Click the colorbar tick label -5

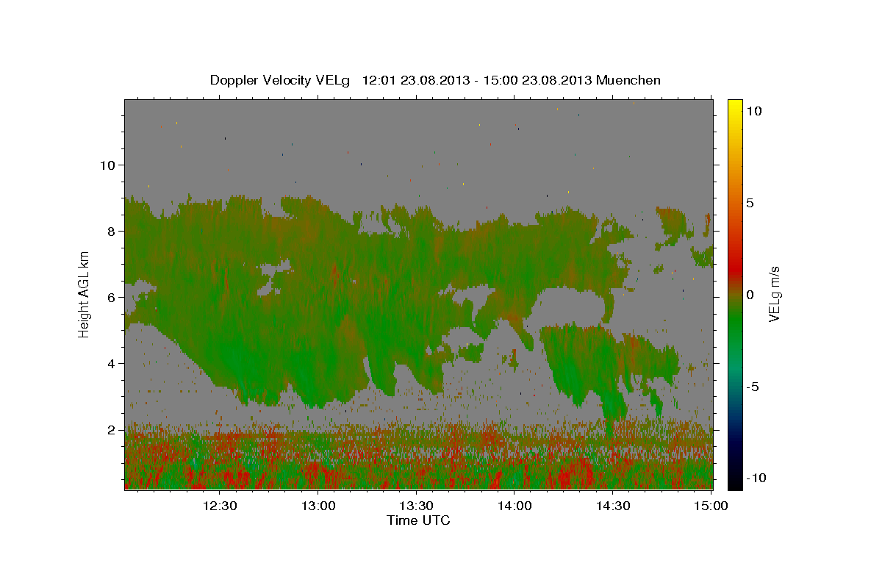(x=753, y=387)
